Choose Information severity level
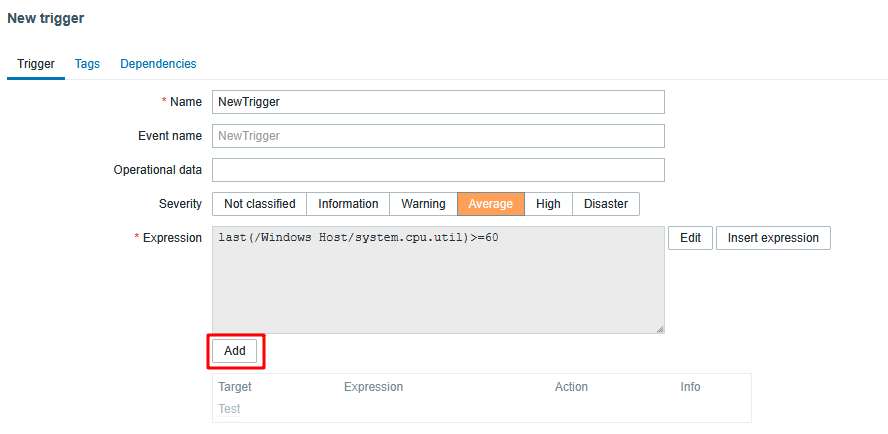This screenshot has height=434, width=888. pos(348,204)
